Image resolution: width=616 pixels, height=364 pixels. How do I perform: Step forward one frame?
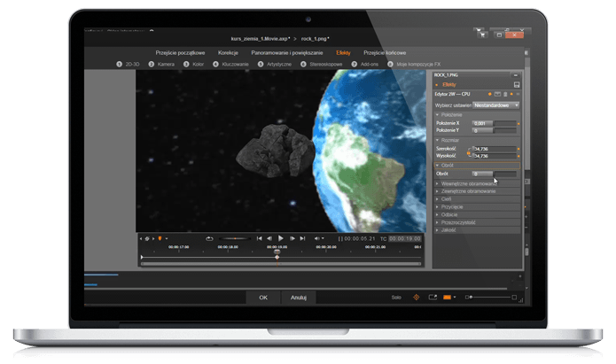[292, 238]
